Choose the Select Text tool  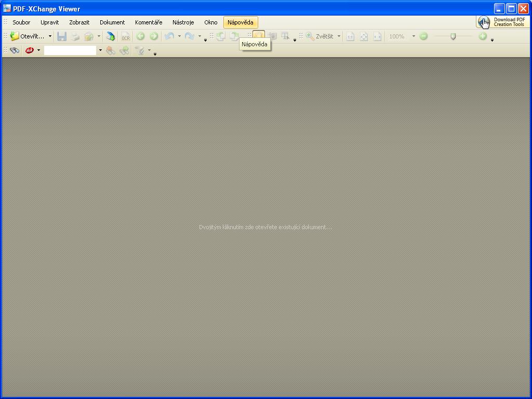(x=285, y=36)
